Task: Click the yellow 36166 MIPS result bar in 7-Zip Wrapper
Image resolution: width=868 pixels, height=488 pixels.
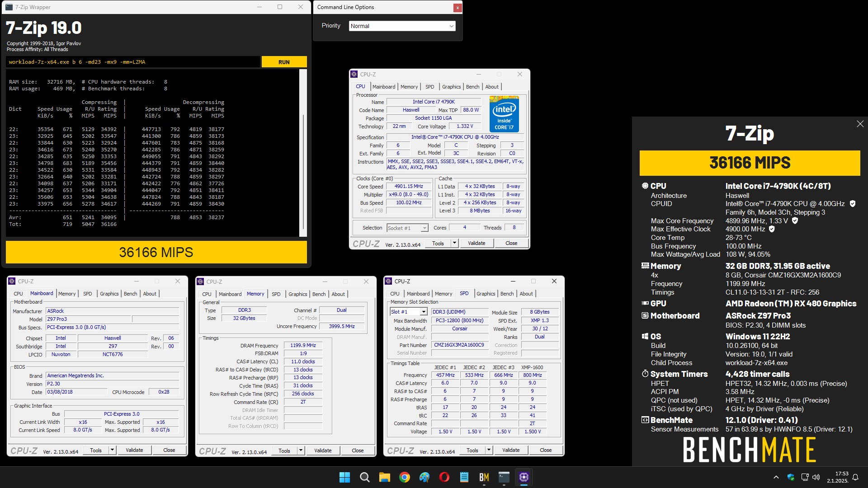Action: pos(156,252)
